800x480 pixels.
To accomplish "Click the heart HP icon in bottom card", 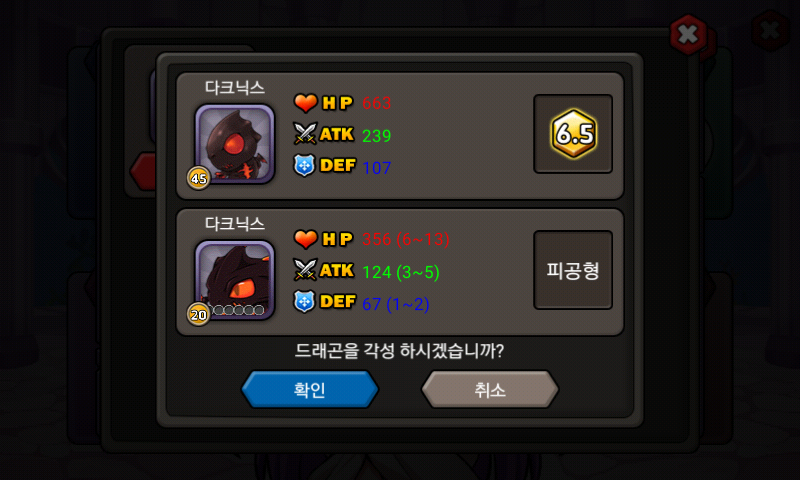I will [x=306, y=239].
